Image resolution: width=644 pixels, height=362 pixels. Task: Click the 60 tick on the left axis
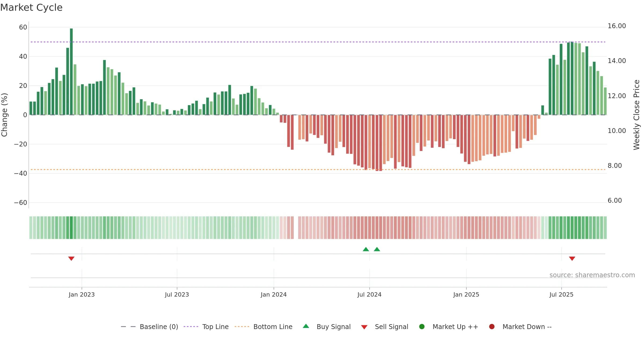click(23, 27)
